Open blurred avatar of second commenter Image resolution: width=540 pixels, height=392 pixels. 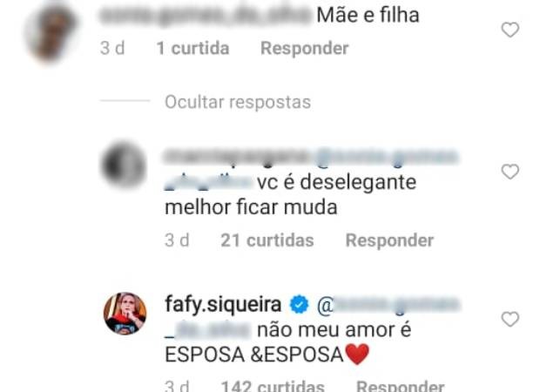tap(124, 165)
